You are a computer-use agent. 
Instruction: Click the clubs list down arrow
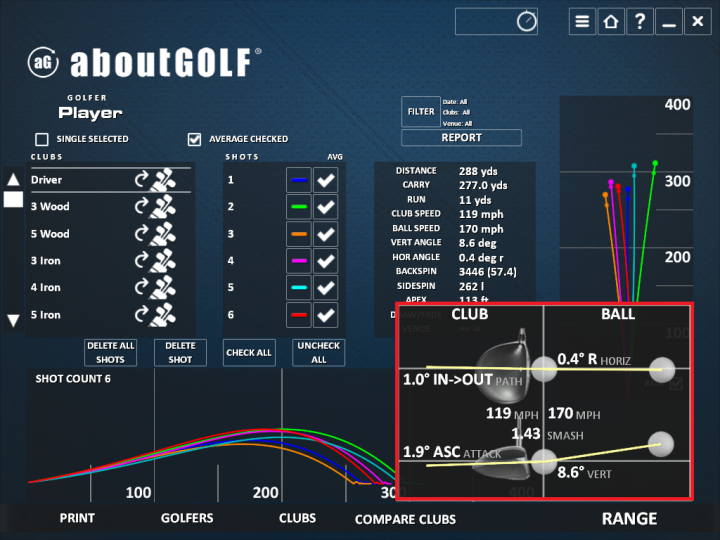click(13, 320)
